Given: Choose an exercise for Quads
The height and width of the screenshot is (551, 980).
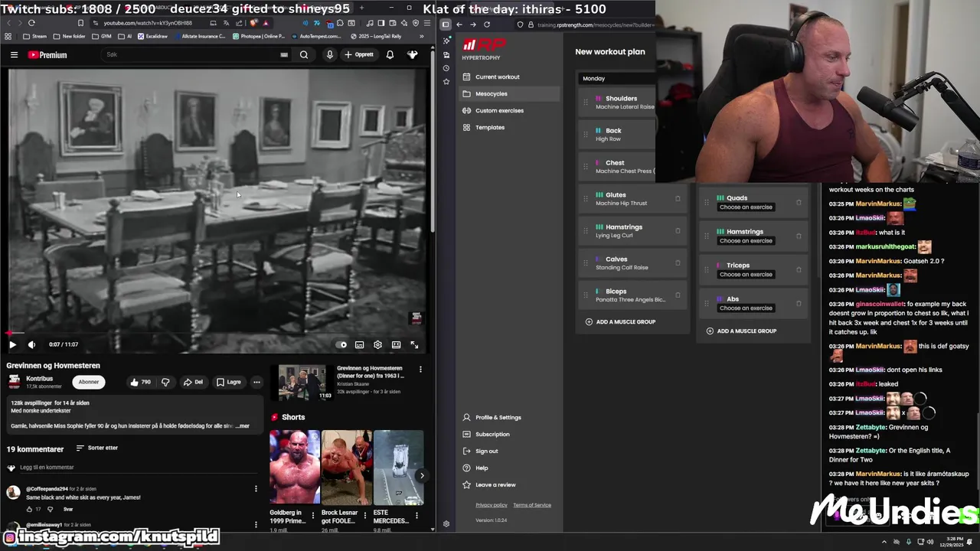Looking at the screenshot, I should coord(746,207).
